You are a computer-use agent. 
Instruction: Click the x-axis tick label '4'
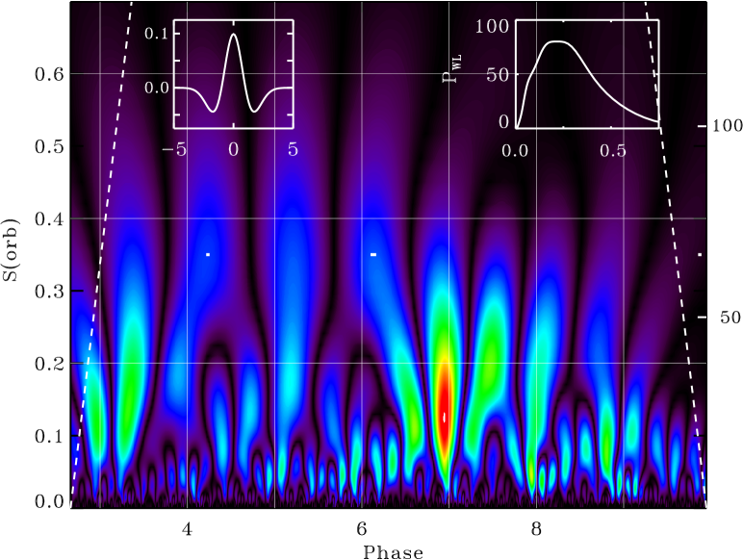pos(187,529)
